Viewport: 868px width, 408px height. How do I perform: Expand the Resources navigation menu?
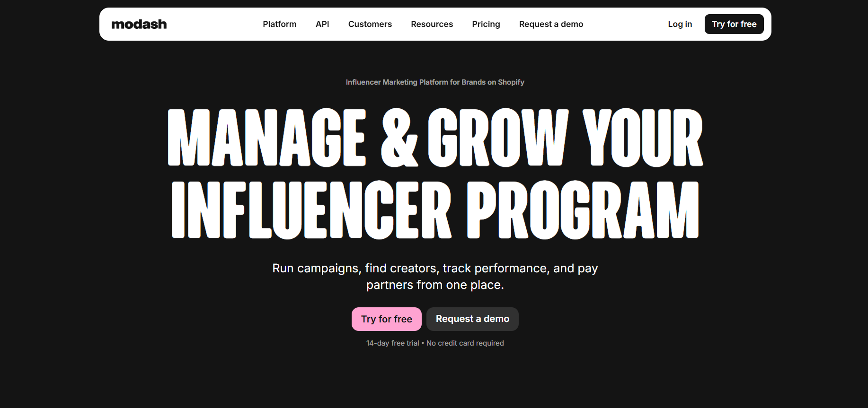432,24
